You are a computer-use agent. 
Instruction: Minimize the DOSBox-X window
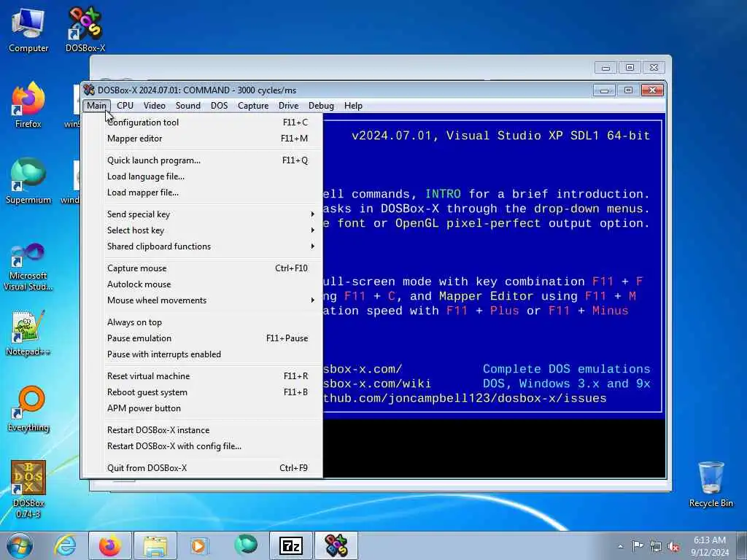[x=605, y=90]
